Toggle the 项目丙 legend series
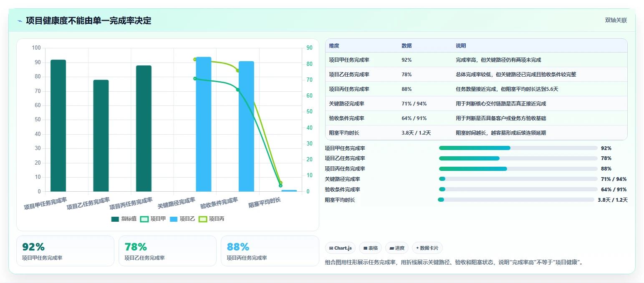644x283 pixels. point(211,219)
